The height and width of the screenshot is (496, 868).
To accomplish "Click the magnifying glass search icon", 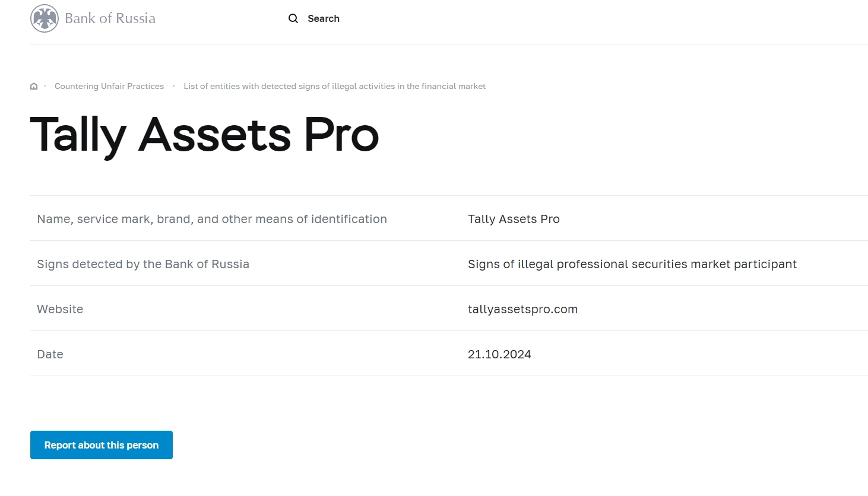I will point(293,18).
